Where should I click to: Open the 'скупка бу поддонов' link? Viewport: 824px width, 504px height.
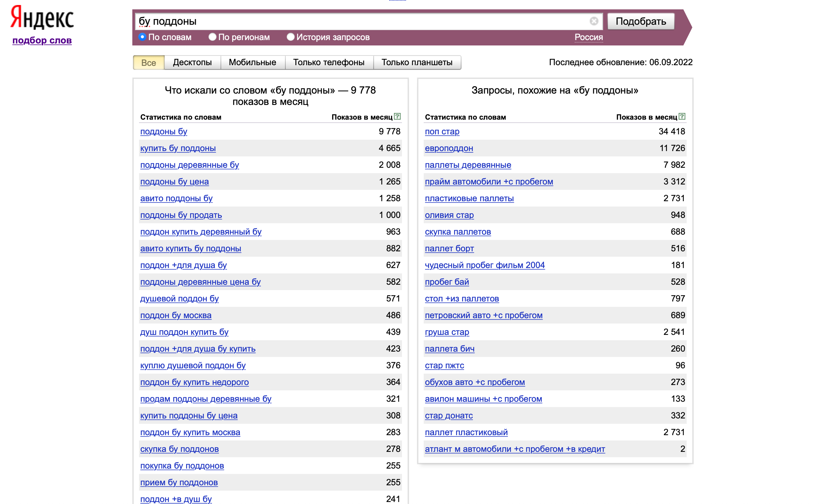179,449
